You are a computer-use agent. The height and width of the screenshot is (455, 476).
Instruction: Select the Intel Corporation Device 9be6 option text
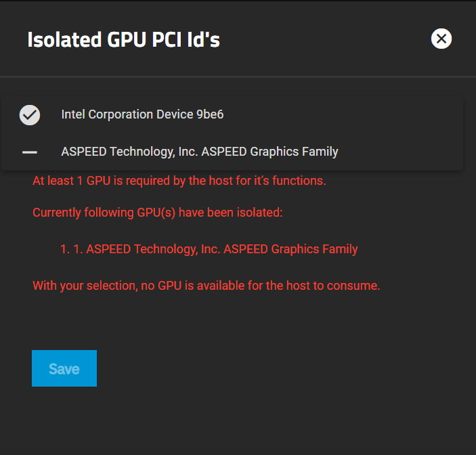click(142, 114)
